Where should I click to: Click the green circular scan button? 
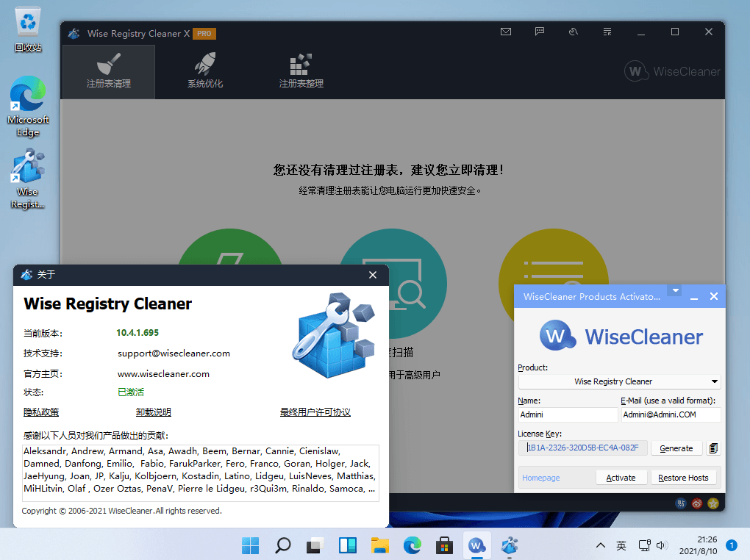[230, 247]
